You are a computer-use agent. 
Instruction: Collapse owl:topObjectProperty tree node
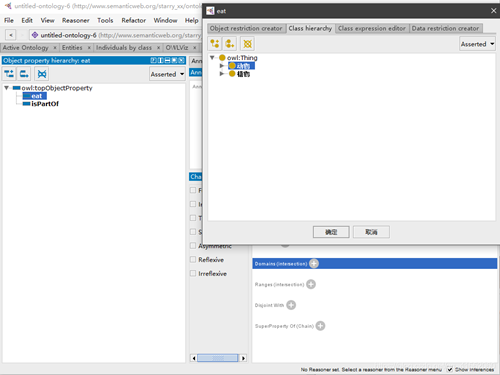[x=6, y=88]
